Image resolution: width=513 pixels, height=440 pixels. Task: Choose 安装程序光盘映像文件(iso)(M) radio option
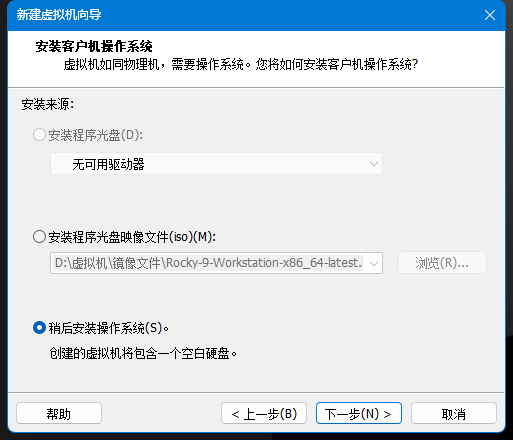(39, 237)
